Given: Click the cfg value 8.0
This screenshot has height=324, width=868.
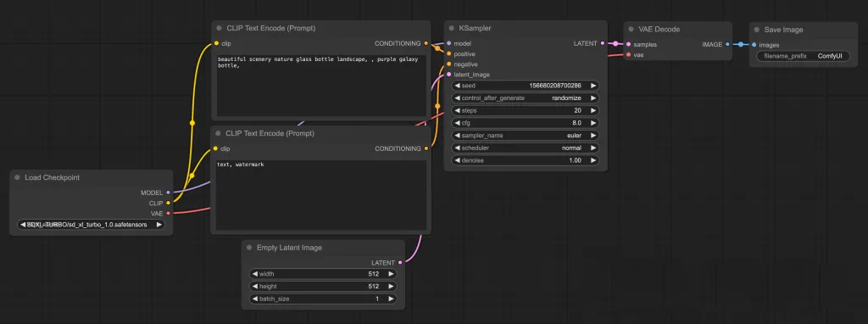Looking at the screenshot, I should click(x=576, y=123).
